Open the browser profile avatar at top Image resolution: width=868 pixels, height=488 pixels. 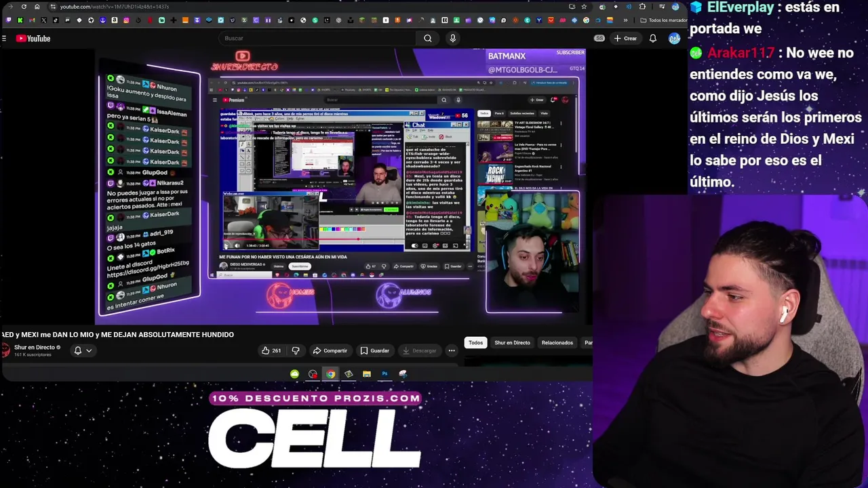(675, 7)
